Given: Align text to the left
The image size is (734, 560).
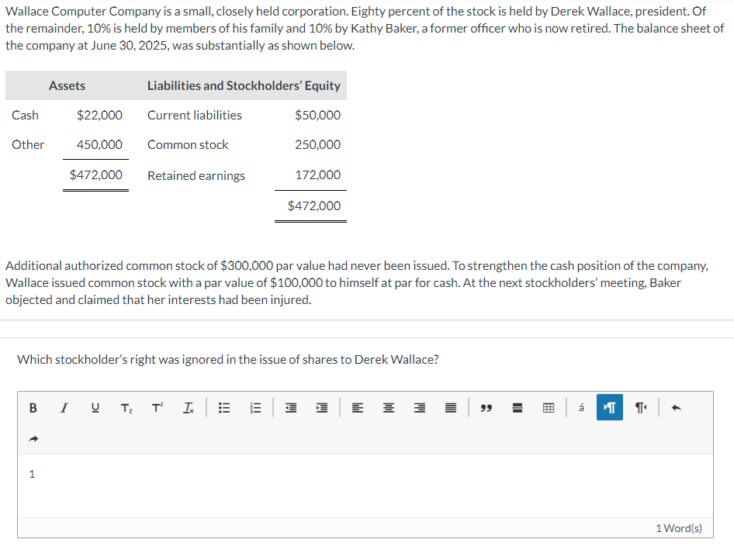Looking at the screenshot, I should point(358,407).
